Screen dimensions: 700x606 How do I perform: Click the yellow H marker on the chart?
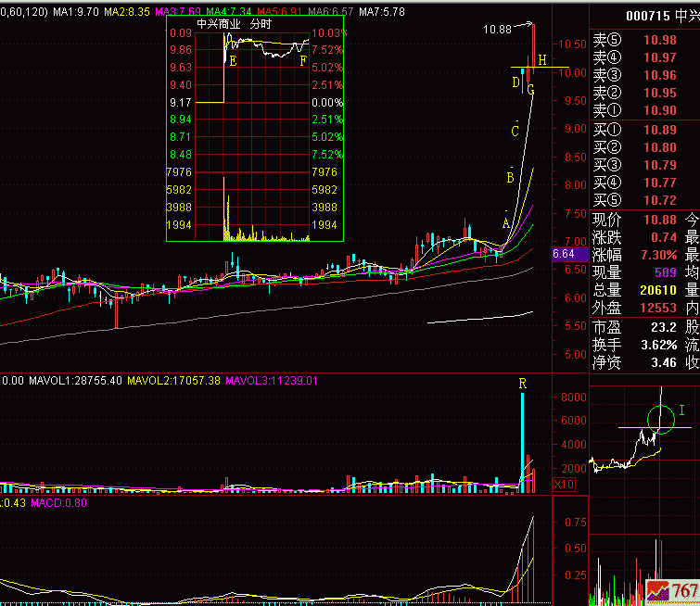(x=542, y=60)
